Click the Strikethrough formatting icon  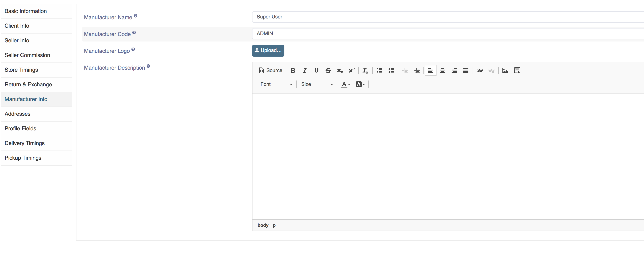click(x=328, y=70)
